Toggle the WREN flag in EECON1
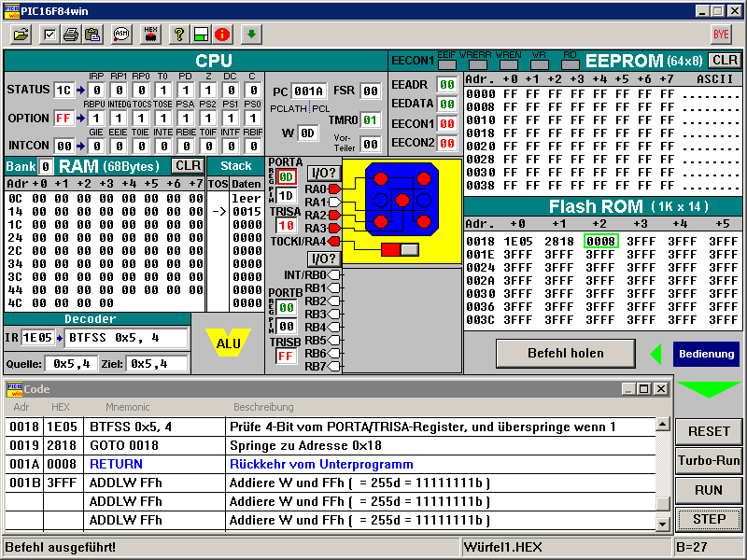The width and height of the screenshot is (747, 560). 508,66
